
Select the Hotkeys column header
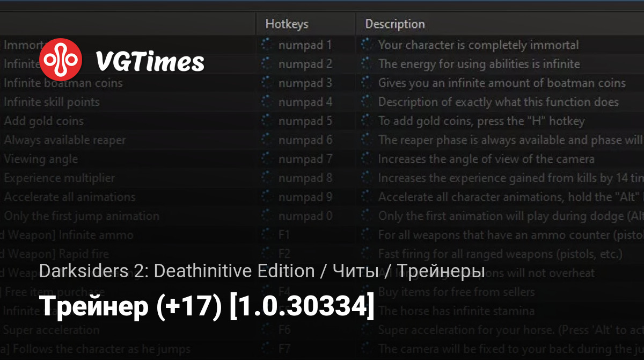coord(287,24)
